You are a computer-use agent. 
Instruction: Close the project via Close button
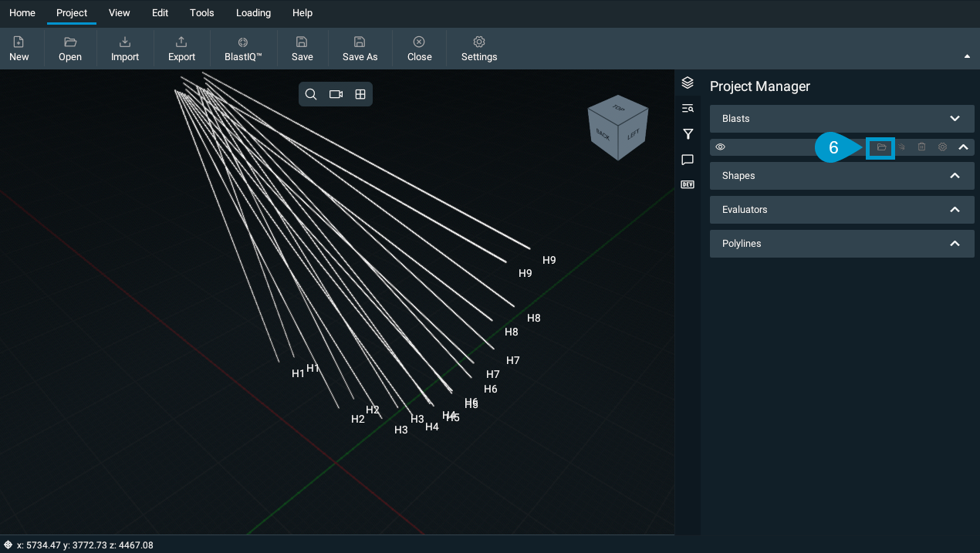[420, 49]
